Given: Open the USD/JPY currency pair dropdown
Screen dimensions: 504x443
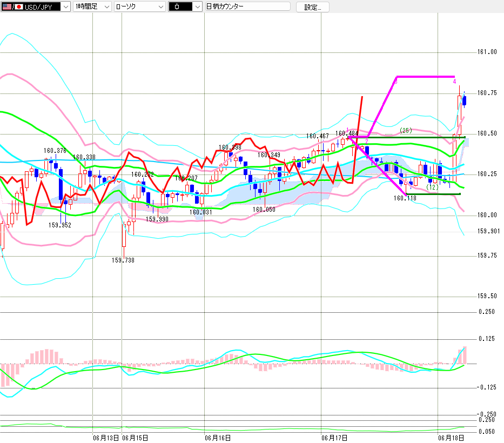Looking at the screenshot, I should tap(65, 6).
